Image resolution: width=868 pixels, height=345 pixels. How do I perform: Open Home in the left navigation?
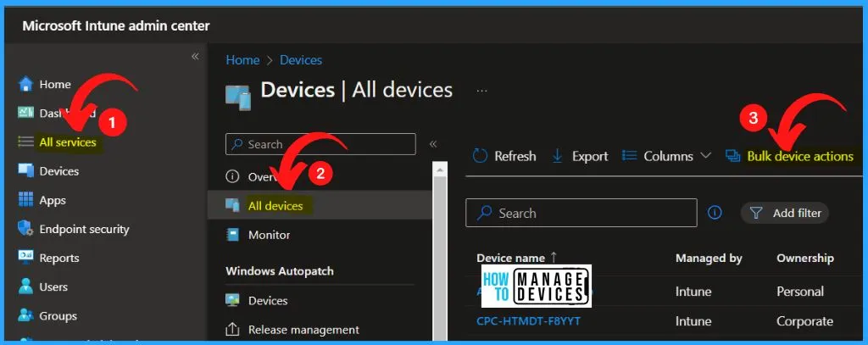point(55,84)
